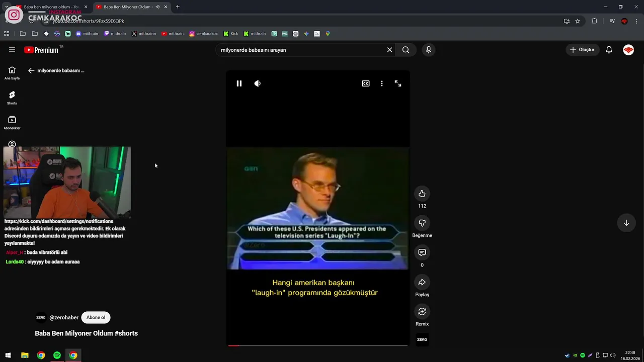Dislike the Short (Beğenme)
This screenshot has height=362, width=644.
[422, 223]
